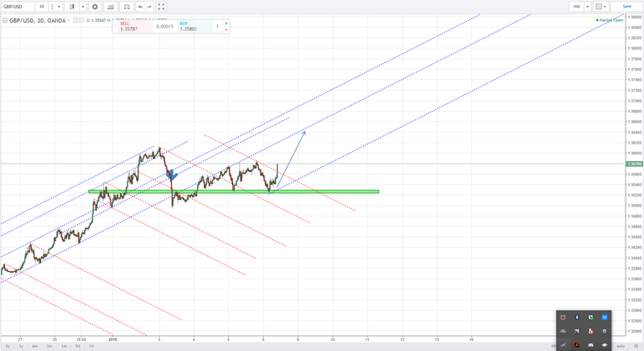Select the 5d date range
644x351 pixels.
coord(78,346)
